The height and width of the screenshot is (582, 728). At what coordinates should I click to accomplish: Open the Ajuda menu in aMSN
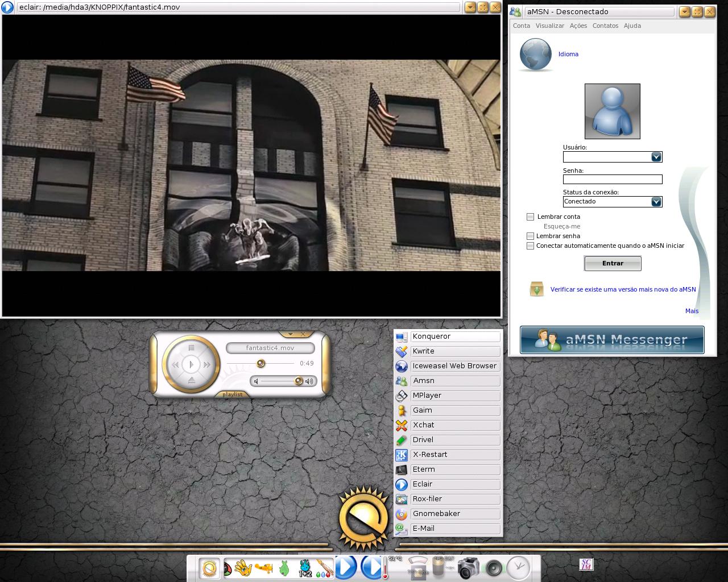tap(632, 26)
